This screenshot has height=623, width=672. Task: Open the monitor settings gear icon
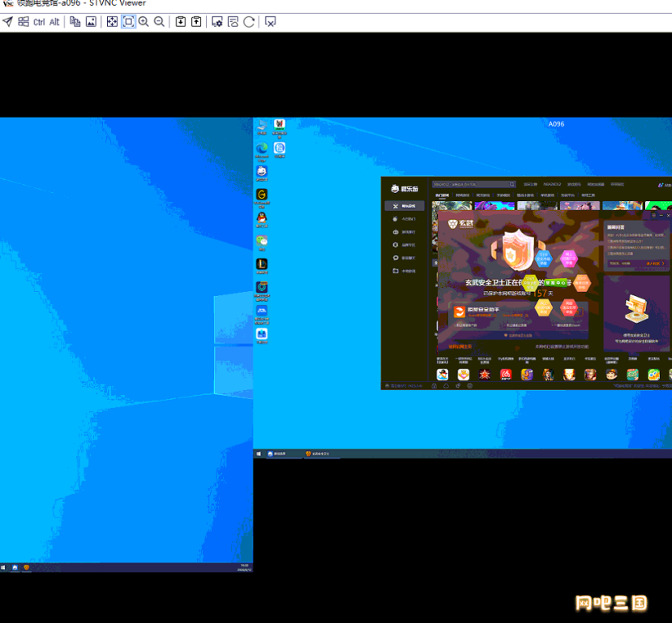coord(217,21)
